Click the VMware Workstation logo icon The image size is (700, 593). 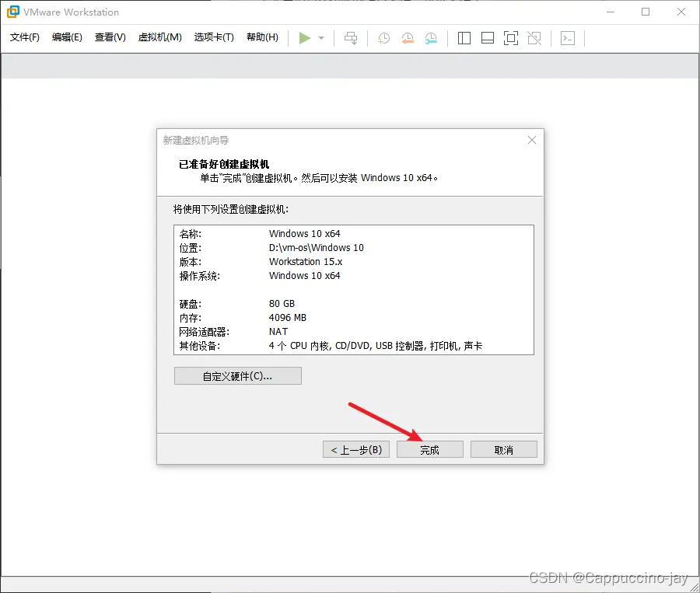(13, 12)
